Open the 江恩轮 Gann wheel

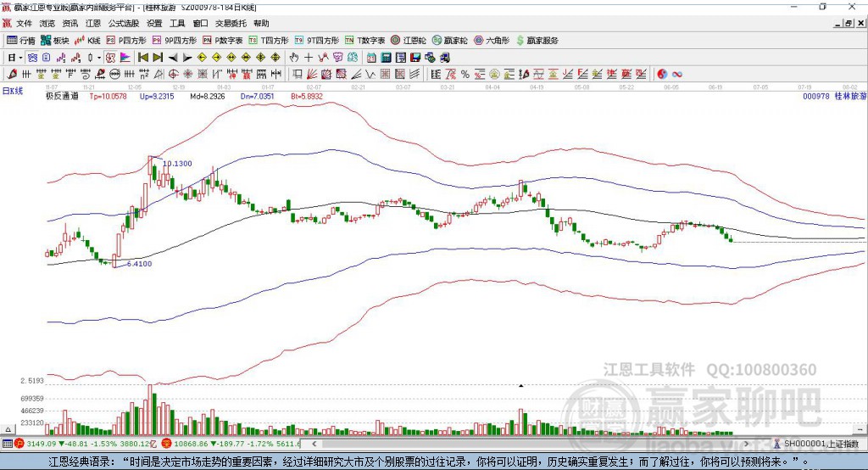coord(409,41)
